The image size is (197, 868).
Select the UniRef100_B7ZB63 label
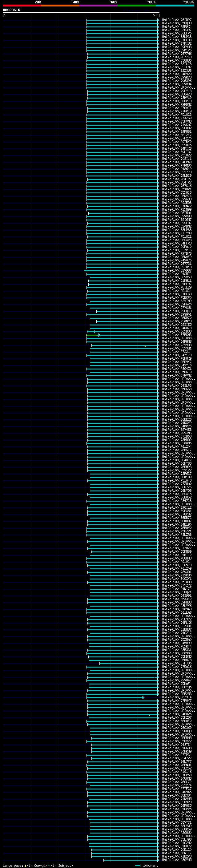177,436
